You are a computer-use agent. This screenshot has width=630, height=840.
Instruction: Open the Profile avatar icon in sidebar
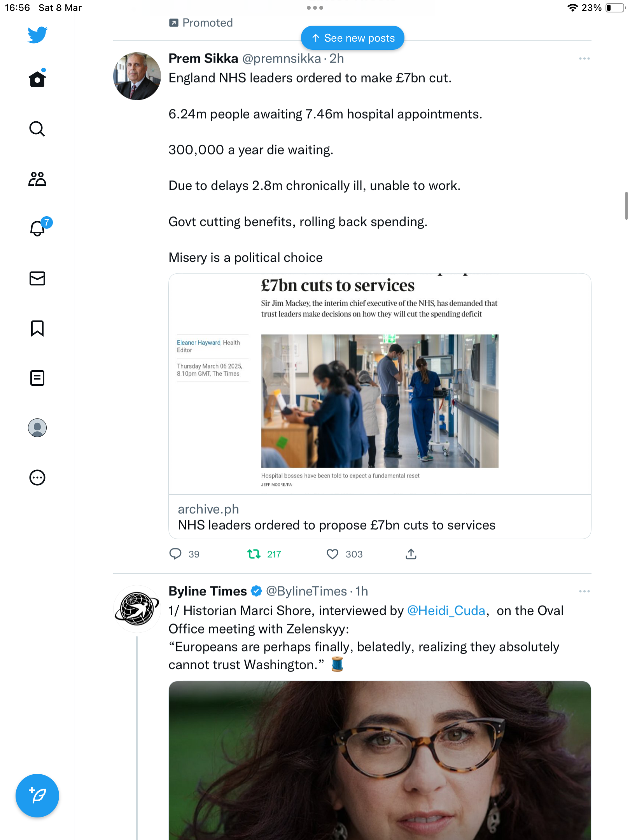[x=37, y=428]
